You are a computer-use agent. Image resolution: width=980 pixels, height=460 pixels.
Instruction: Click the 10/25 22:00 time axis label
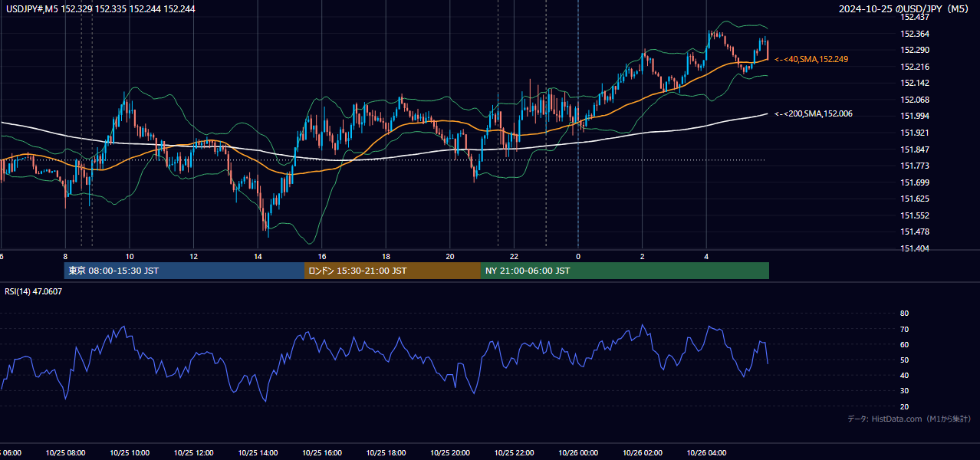(x=514, y=453)
